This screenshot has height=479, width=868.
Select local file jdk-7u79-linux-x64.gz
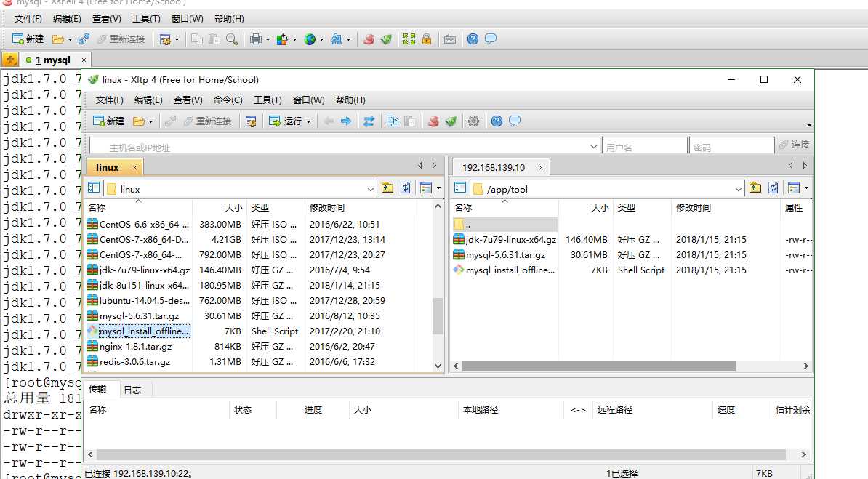(138, 270)
